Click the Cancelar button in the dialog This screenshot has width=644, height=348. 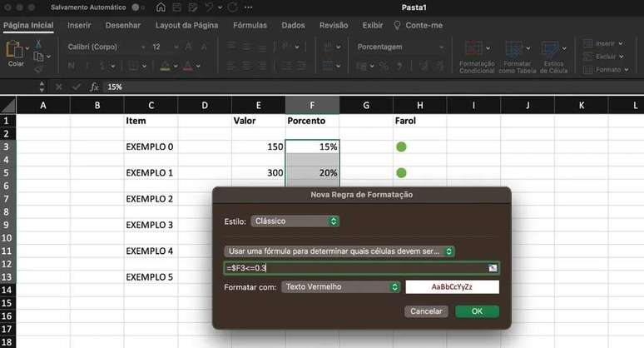(426, 311)
